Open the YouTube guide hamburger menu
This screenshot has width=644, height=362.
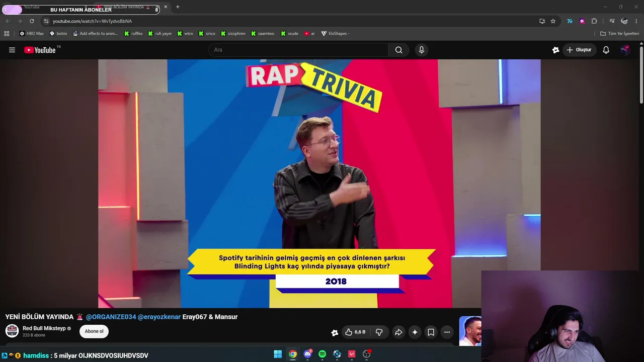12,50
